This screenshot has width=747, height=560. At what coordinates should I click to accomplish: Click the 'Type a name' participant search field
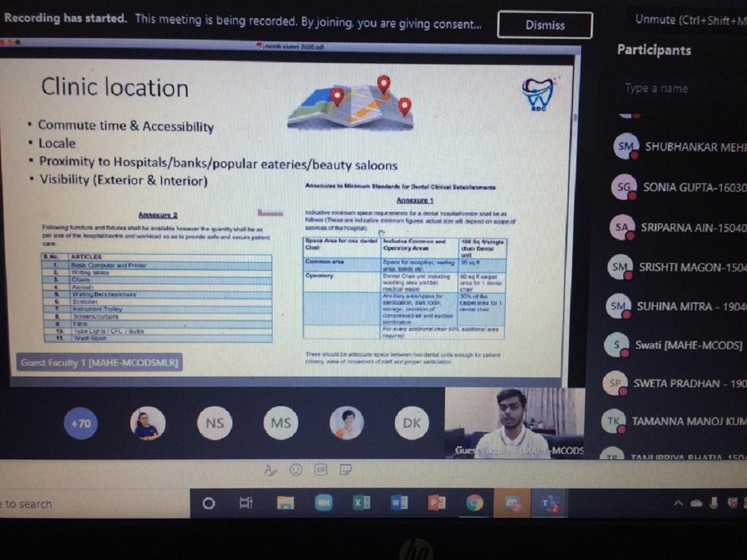pyautogui.click(x=672, y=89)
